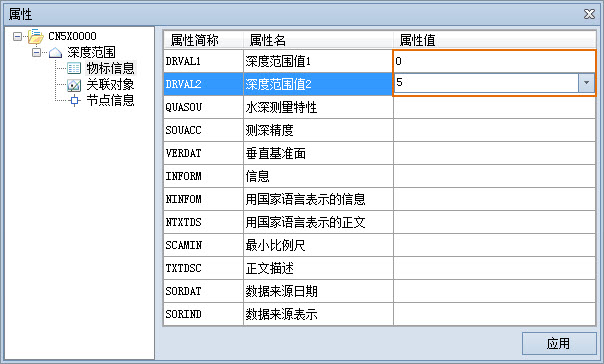604x364 pixels.
Task: Click the 属性名 column header
Action: click(318, 40)
